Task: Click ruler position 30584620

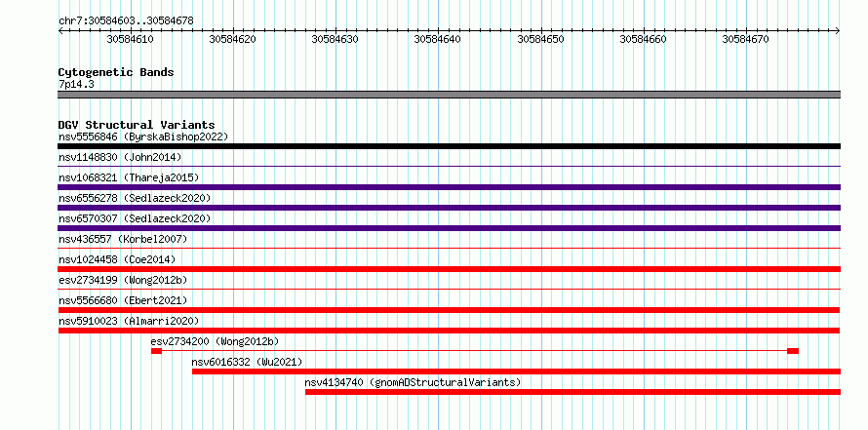Action: pyautogui.click(x=232, y=39)
